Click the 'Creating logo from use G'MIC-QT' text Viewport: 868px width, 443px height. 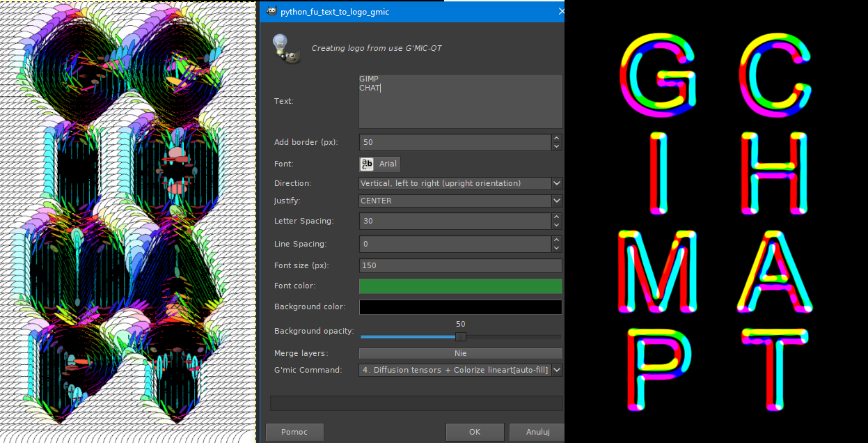point(377,48)
